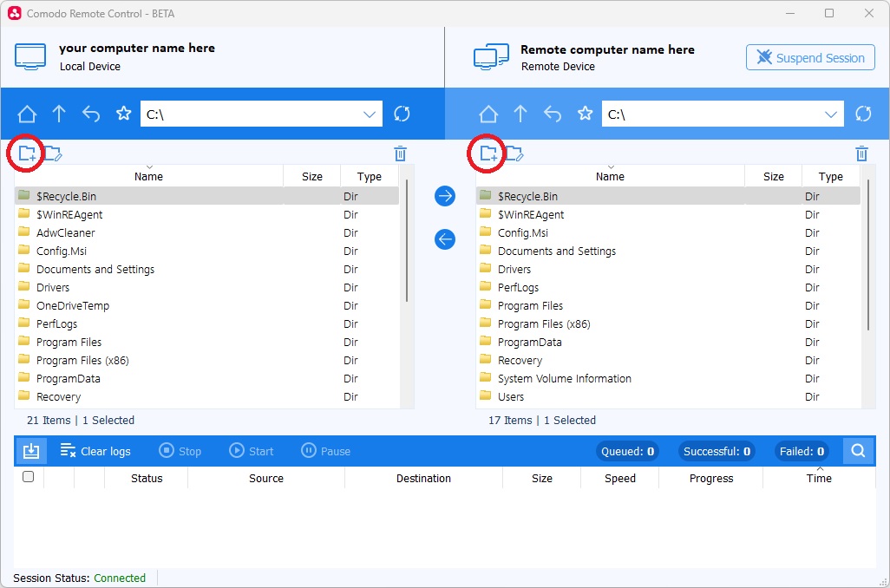Sort local files by Name column

(148, 176)
